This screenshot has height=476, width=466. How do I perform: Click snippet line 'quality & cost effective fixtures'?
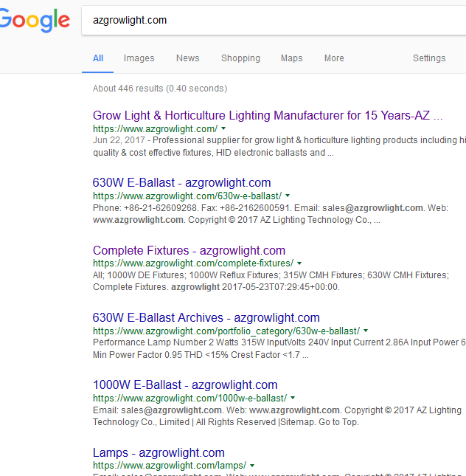(x=213, y=152)
